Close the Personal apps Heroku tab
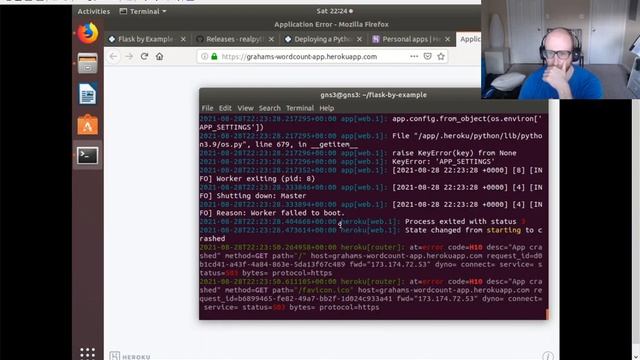The image size is (640, 360). tap(447, 39)
